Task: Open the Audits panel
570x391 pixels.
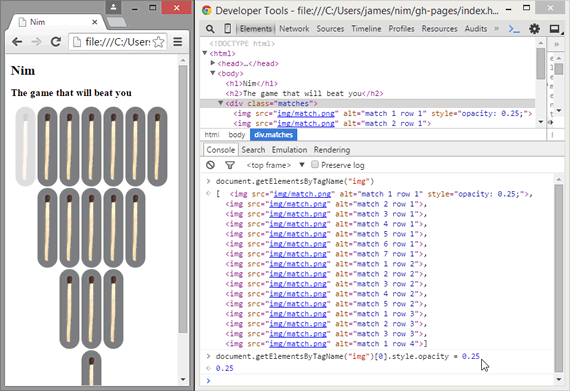Action: click(475, 29)
